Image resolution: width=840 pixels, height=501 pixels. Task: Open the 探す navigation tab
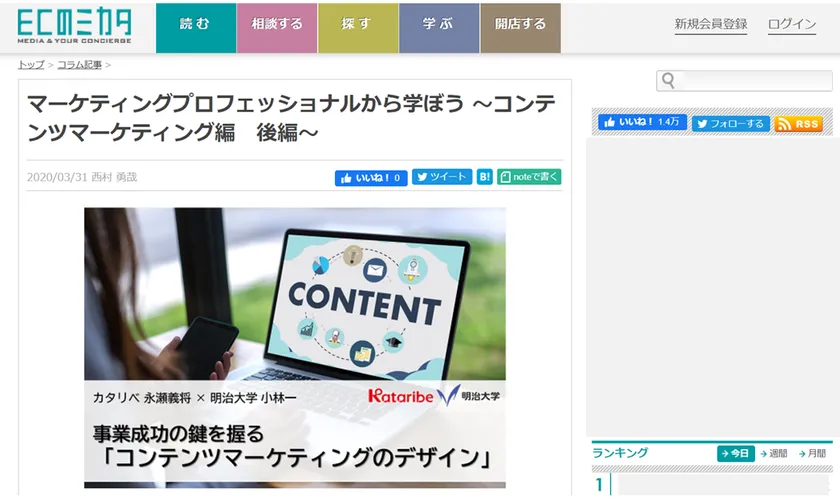point(358,28)
